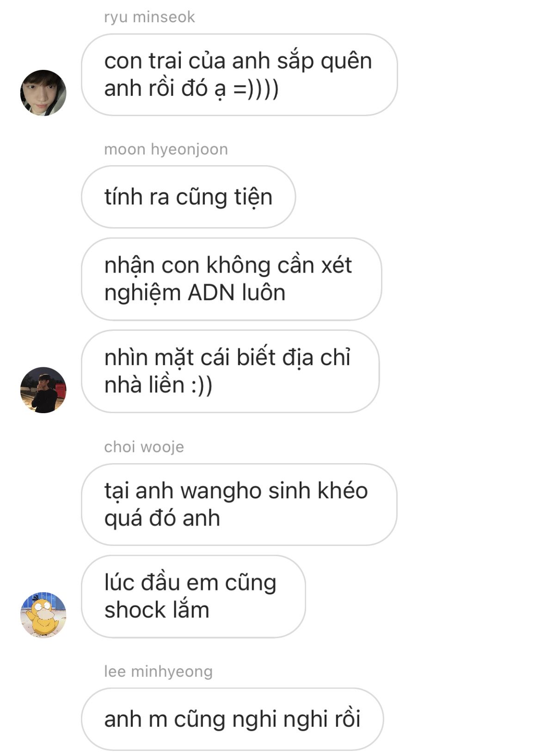Select message 'tại anh wangho sinh khéo'
The image size is (541, 756).
239,504
